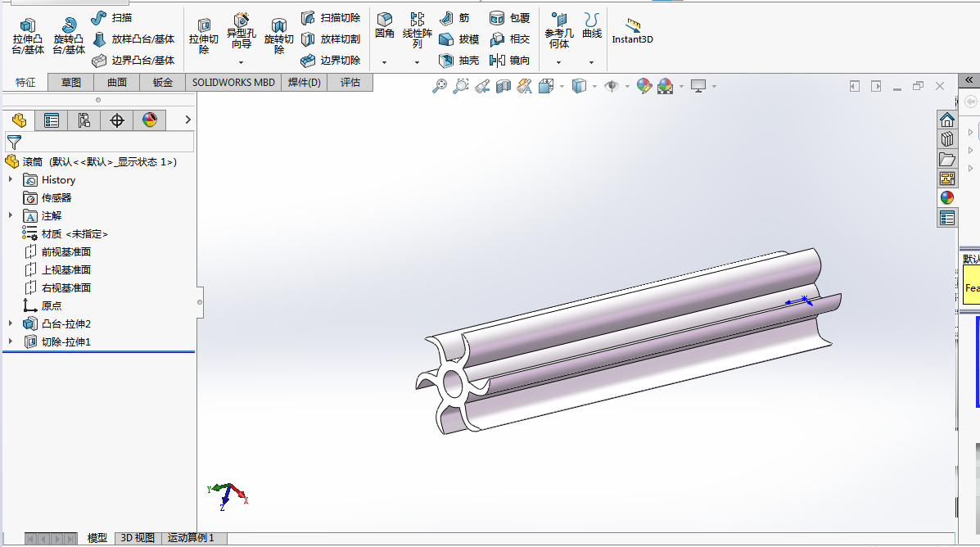Open FeatureManager Design Tree tab
This screenshot has width=980, height=547.
tap(19, 120)
